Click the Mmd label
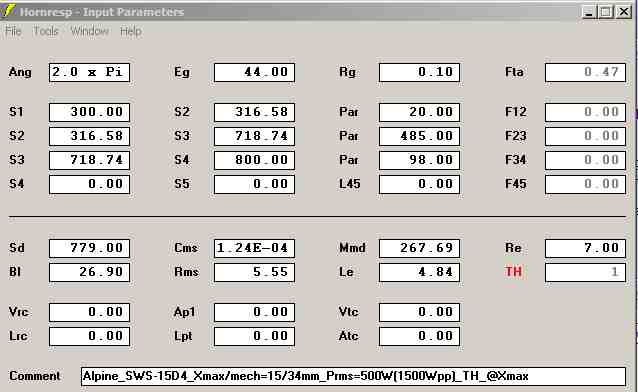The height and width of the screenshot is (392, 638). (352, 248)
